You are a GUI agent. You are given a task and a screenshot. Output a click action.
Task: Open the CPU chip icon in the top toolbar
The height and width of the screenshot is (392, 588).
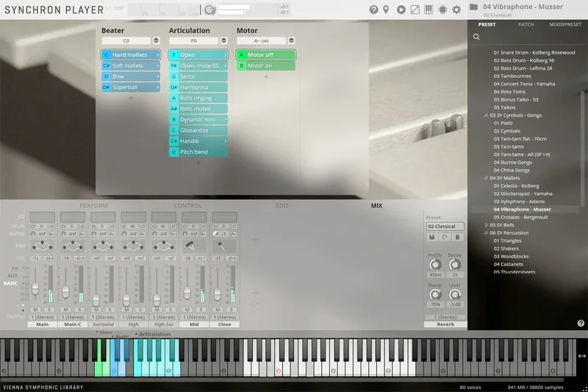442,10
